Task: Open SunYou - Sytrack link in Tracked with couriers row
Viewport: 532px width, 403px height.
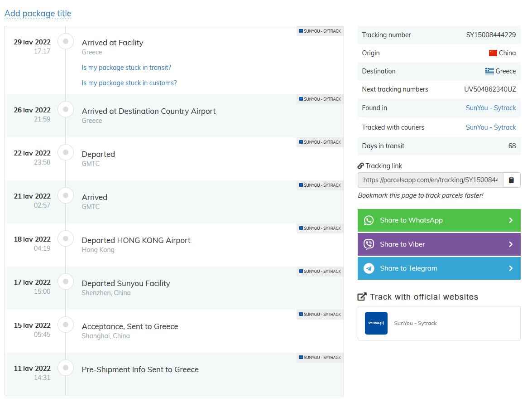Action: (491, 127)
